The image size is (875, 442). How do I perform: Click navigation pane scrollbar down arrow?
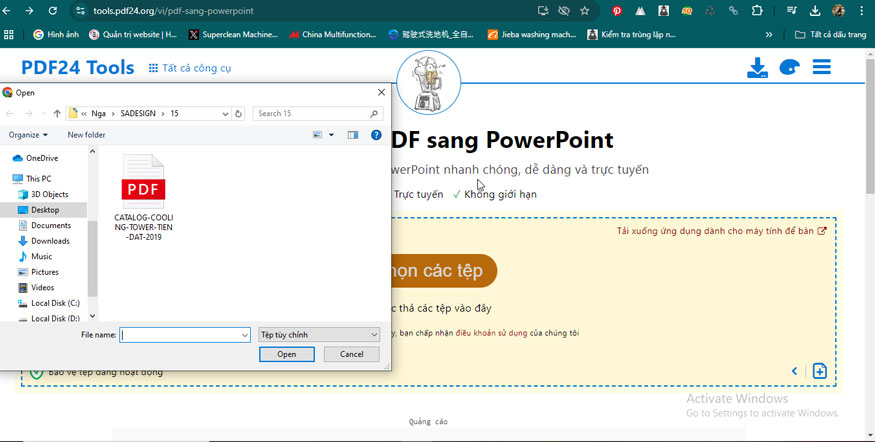point(93,316)
